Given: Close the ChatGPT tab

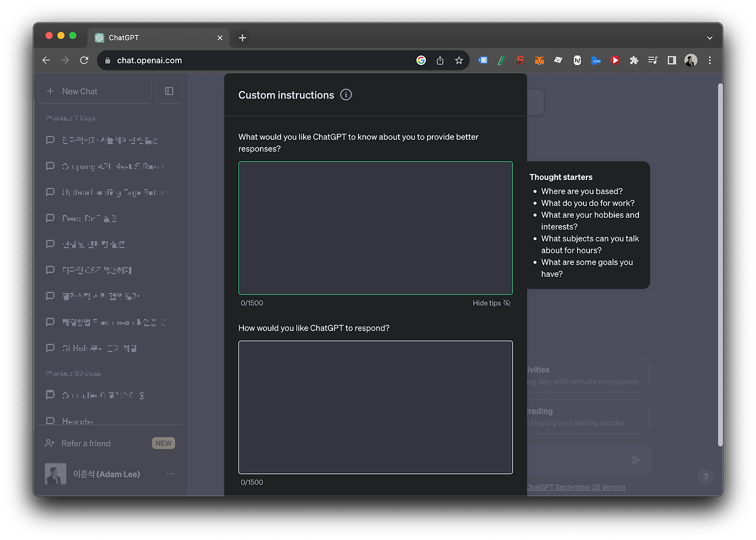Looking at the screenshot, I should click(220, 38).
